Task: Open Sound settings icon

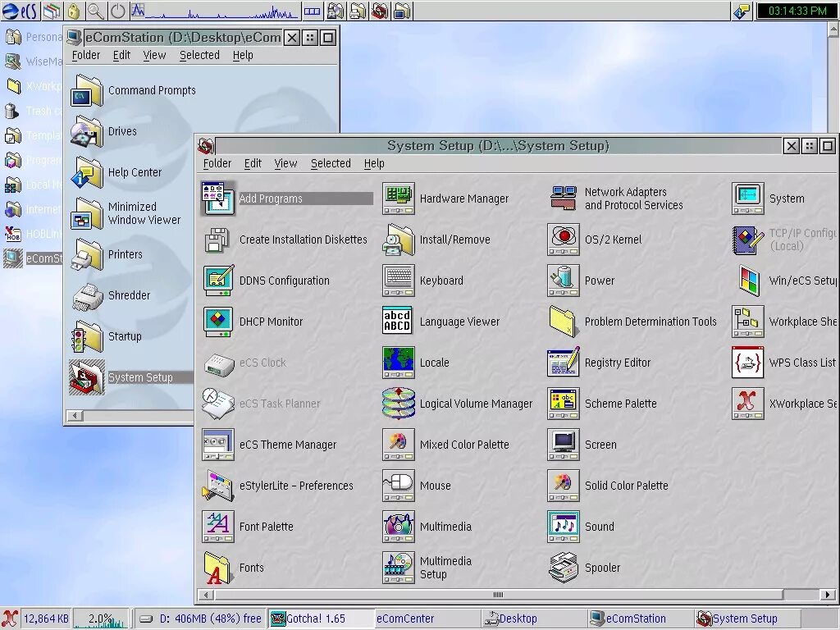Action: (563, 527)
